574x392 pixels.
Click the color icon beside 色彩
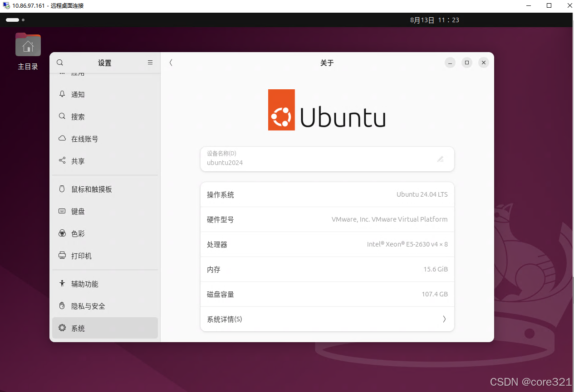tap(62, 233)
